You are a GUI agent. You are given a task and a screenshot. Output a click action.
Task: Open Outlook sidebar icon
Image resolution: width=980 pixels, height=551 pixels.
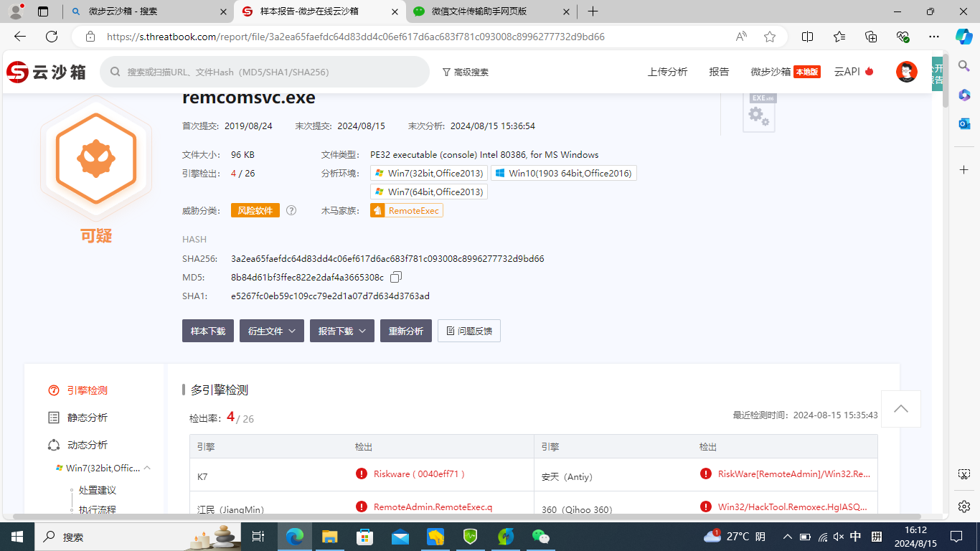[964, 123]
